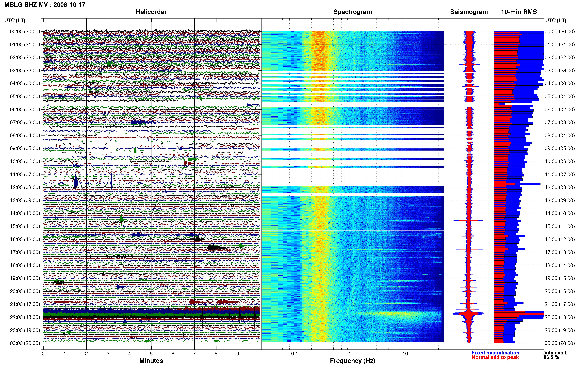Click the right '01:00 (21:00)' time label

[560, 44]
